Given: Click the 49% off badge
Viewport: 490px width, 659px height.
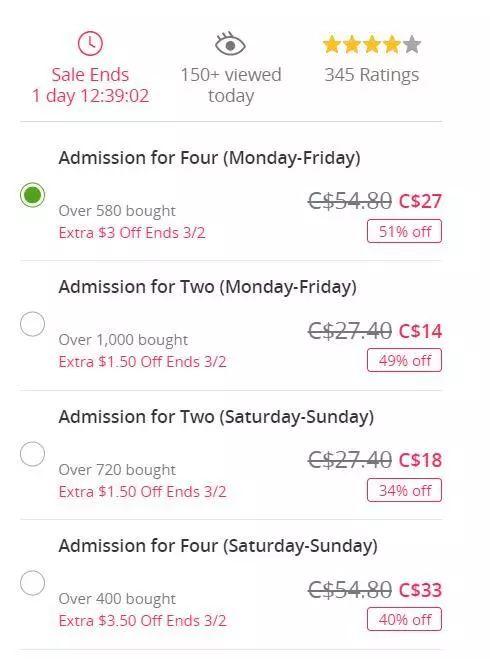Looking at the screenshot, I should click(404, 360).
